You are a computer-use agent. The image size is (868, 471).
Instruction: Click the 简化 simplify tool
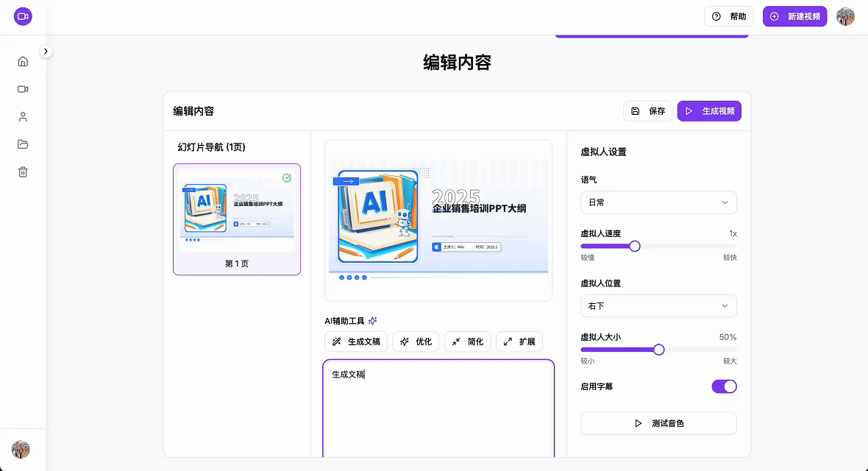[467, 341]
